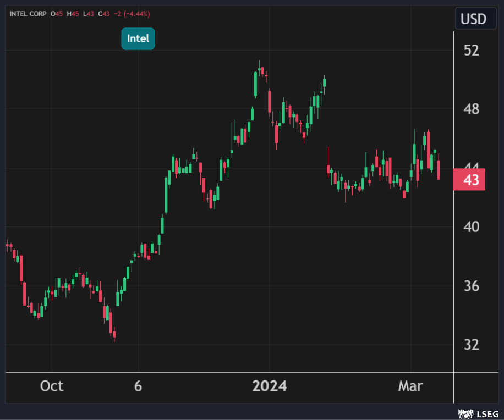
Task: Click the 52 price level on axis
Action: click(472, 51)
